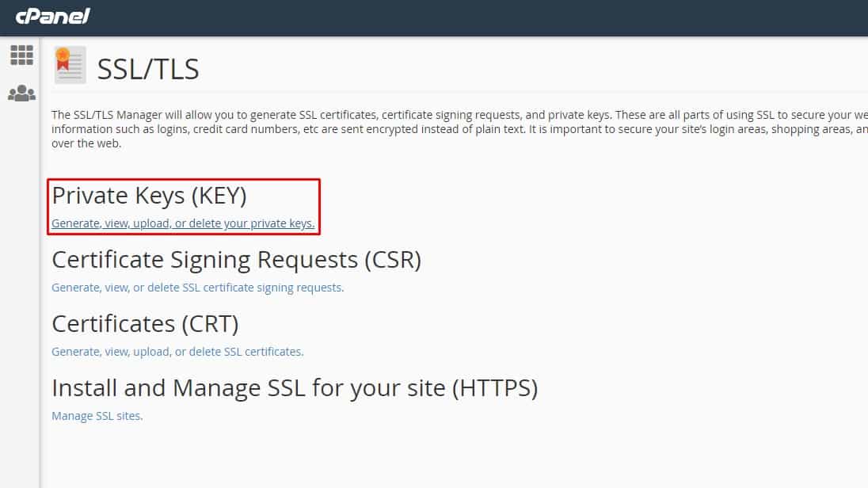The image size is (868, 488).
Task: Select the Certificate Signing Requests (CSR) heading
Action: [x=236, y=260]
